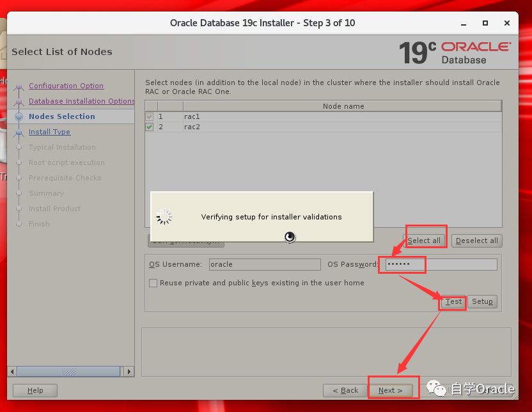This screenshot has height=412, width=532.
Task: Select the rac2 node name cell
Action: 342,127
